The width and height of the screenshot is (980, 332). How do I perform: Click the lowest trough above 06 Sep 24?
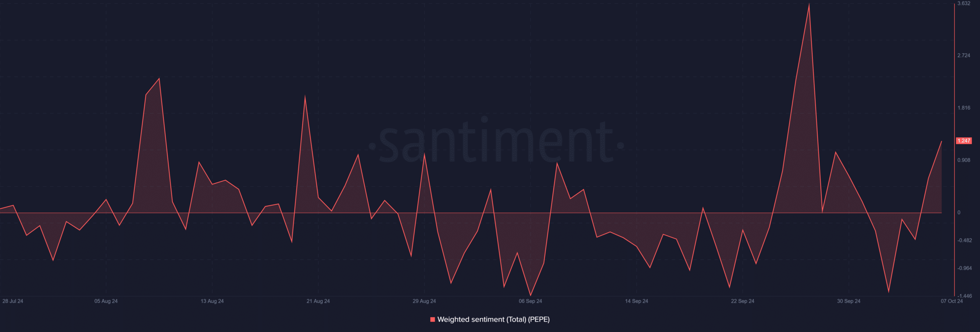click(x=530, y=295)
